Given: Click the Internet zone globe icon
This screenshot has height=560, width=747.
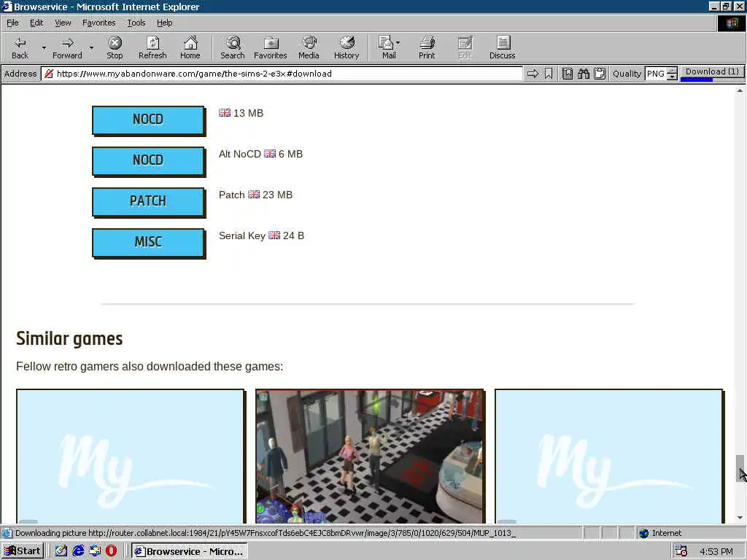Looking at the screenshot, I should [x=643, y=533].
